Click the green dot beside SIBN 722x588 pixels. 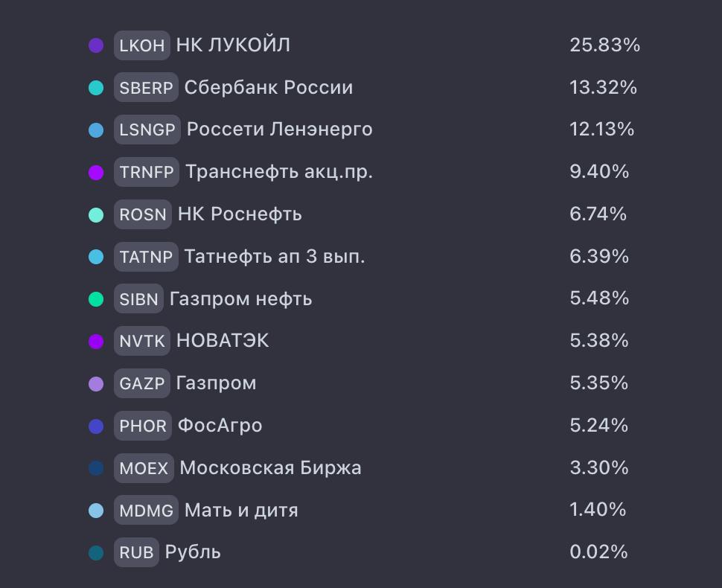[97, 298]
